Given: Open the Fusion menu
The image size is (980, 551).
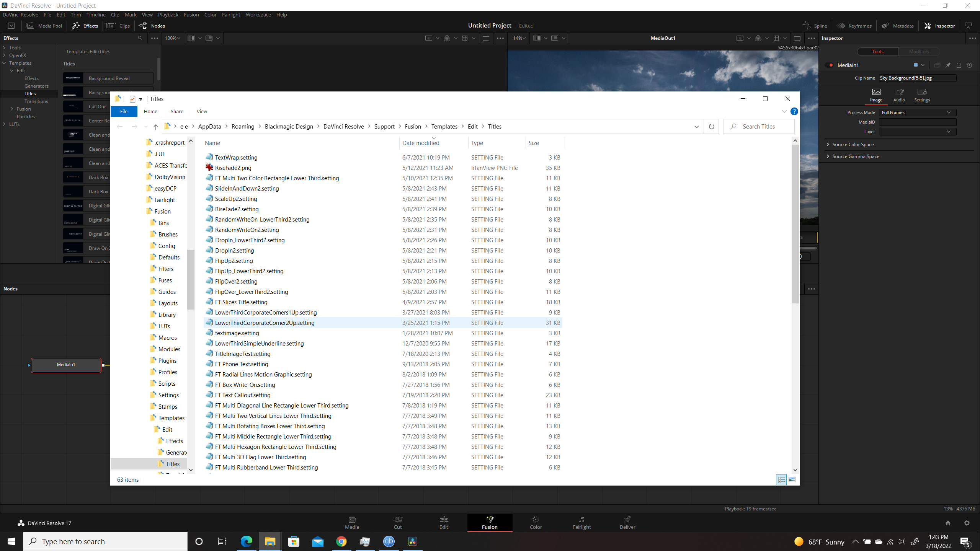Looking at the screenshot, I should pyautogui.click(x=191, y=15).
